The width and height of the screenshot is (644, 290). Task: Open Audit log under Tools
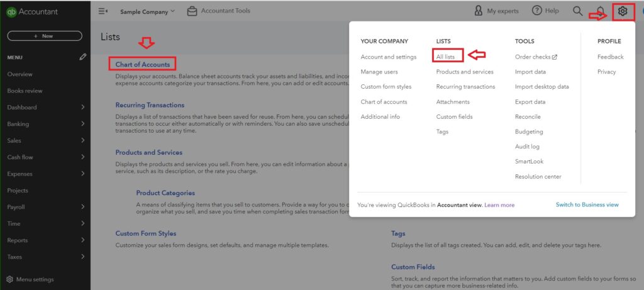coord(527,146)
